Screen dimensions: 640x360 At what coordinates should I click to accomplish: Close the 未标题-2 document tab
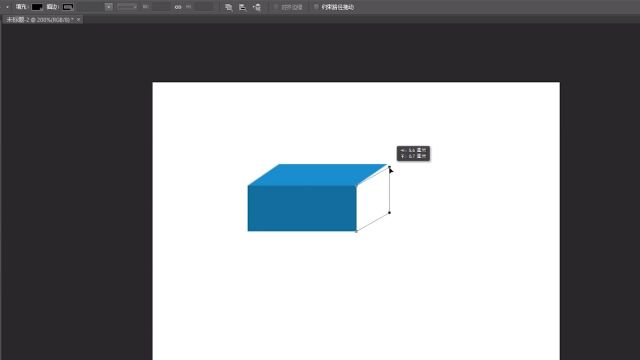78,20
